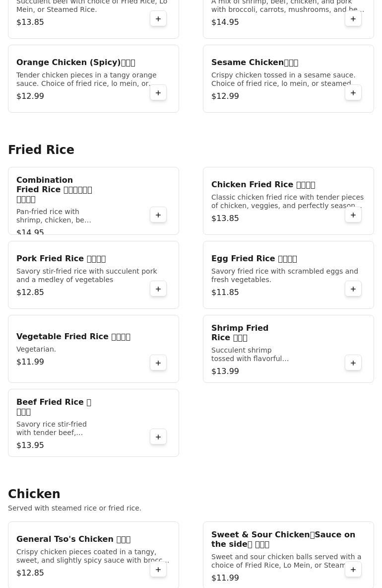Add Shrimp Fried Rice to order
Image resolution: width=382 pixels, height=588 pixels.
coord(353,363)
